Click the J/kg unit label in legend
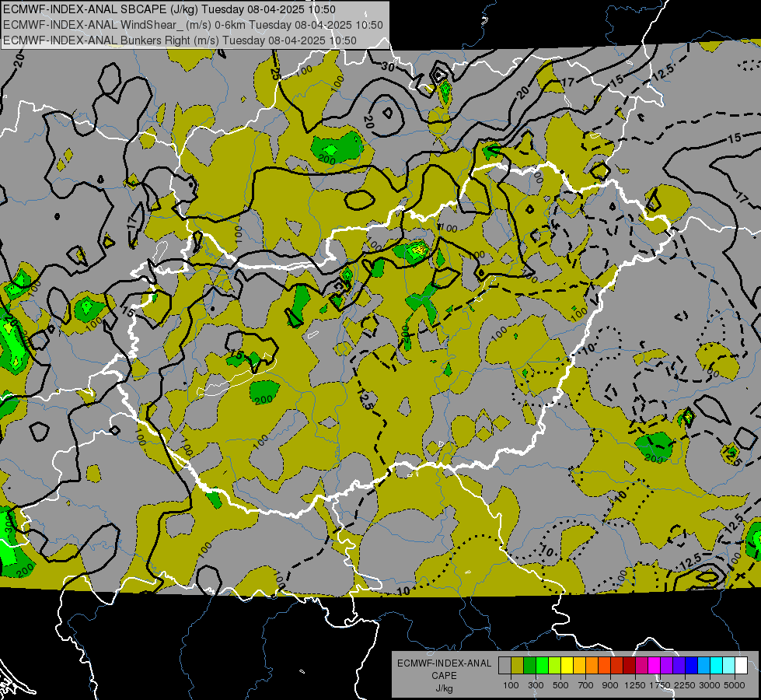The height and width of the screenshot is (700, 761). (x=444, y=688)
